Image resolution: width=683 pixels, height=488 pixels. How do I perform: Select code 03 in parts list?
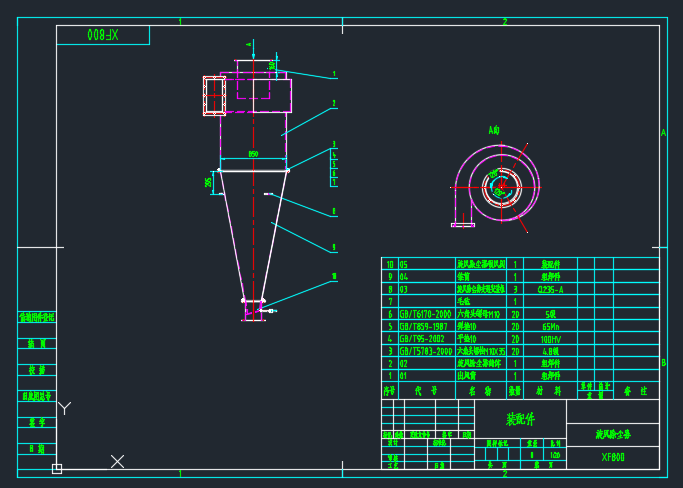(x=403, y=289)
